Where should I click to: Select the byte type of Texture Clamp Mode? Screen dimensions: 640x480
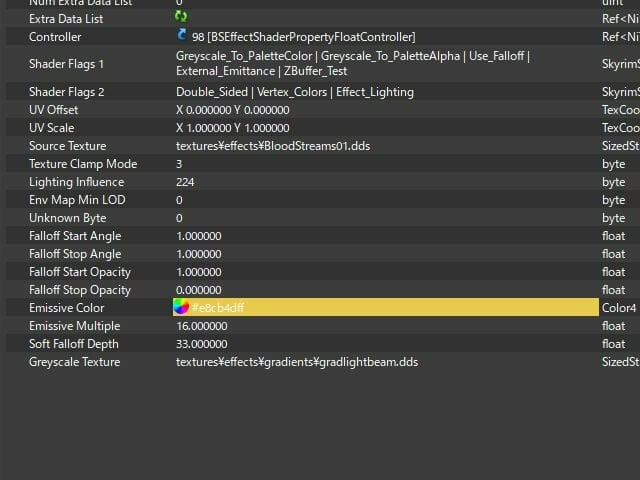tap(613, 164)
